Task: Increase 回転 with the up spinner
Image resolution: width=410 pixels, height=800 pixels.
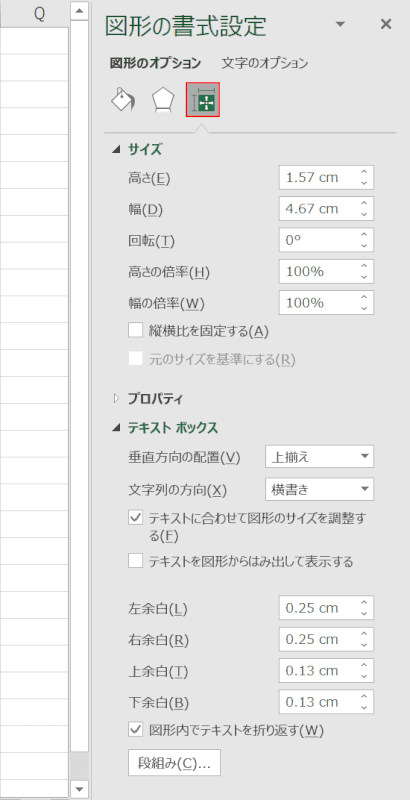Action: click(364, 235)
